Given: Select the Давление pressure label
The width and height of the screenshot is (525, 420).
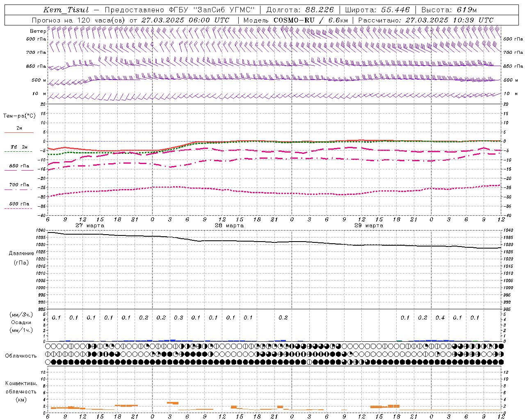Looking at the screenshot, I should pyautogui.click(x=21, y=253).
